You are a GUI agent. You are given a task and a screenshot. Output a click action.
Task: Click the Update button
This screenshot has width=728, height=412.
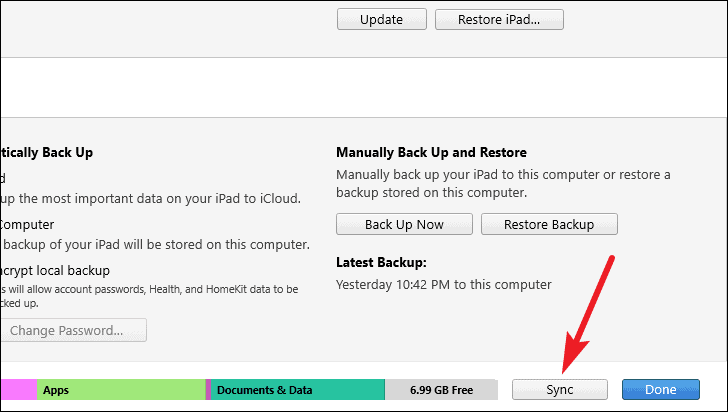(x=382, y=20)
